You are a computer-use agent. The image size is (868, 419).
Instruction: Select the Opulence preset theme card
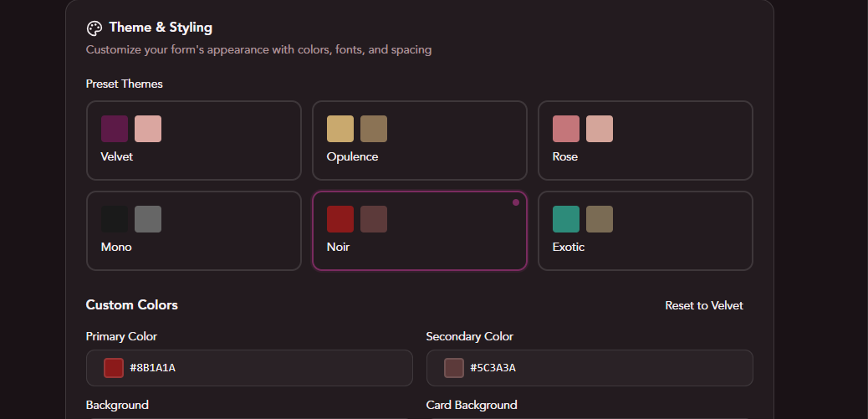(420, 141)
